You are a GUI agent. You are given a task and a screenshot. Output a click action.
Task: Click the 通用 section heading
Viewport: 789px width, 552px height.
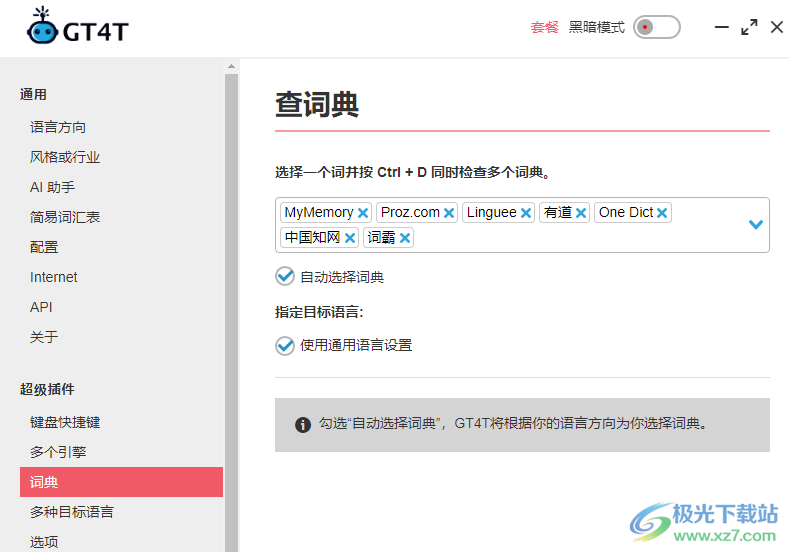pos(33,94)
